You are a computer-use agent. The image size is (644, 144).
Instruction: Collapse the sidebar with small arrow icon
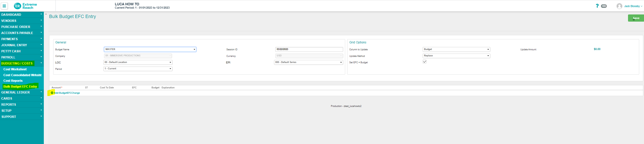(x=46, y=14)
